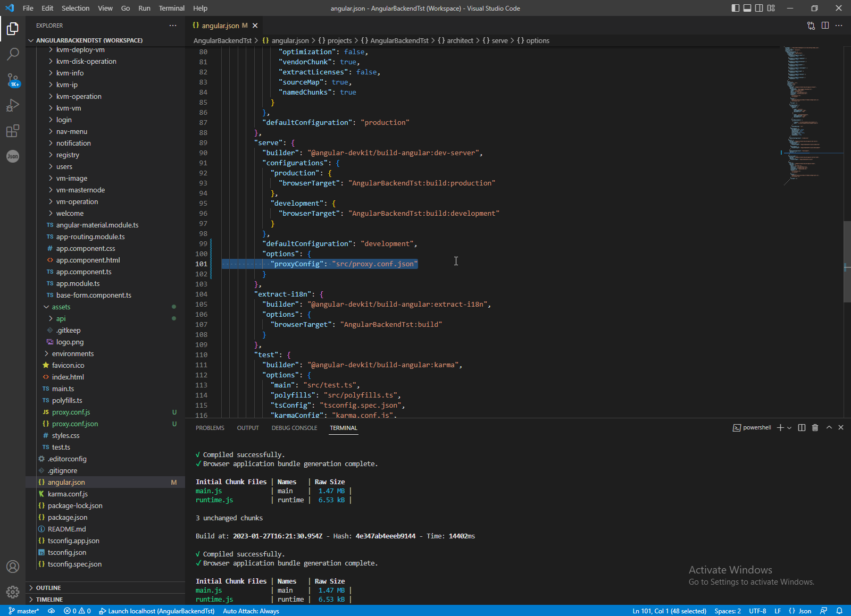Toggle primary side bar visibility
This screenshot has height=616, width=851.
click(x=735, y=8)
